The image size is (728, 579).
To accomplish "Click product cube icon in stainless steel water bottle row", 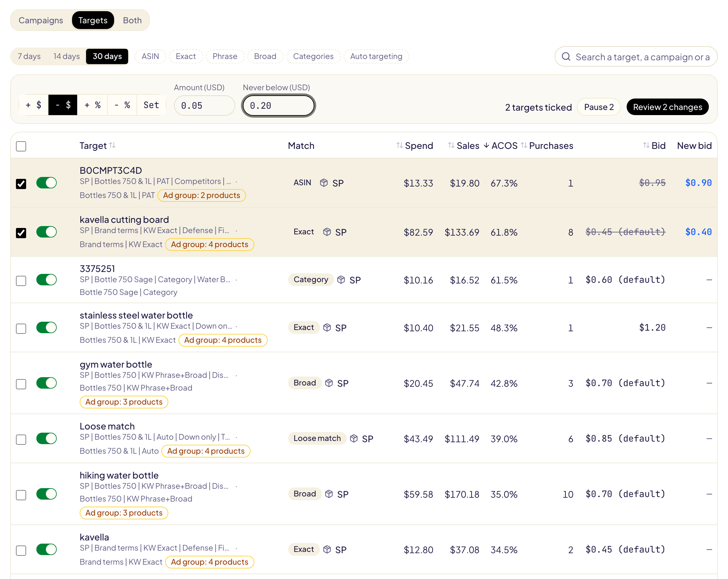I will (327, 327).
